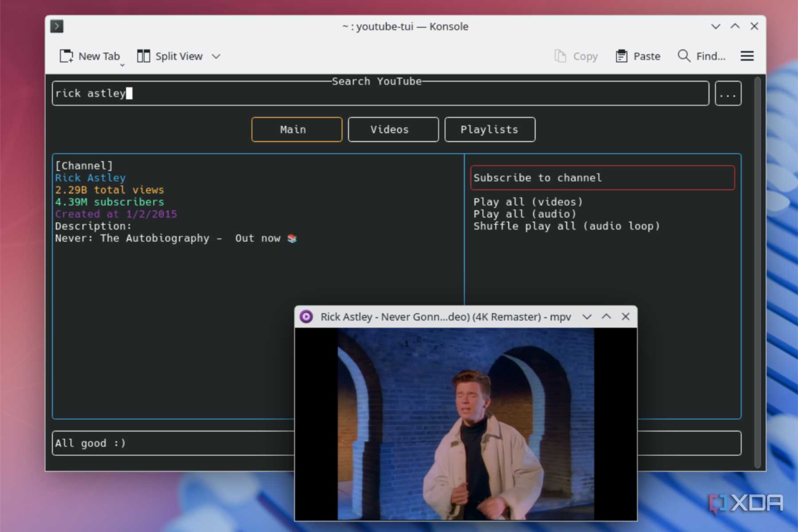
Task: Click the New Tab icon in Konsole toolbar
Action: point(66,56)
